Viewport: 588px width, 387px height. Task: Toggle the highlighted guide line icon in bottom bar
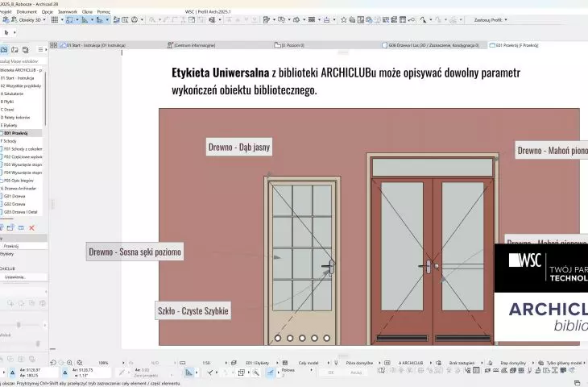pos(270,372)
